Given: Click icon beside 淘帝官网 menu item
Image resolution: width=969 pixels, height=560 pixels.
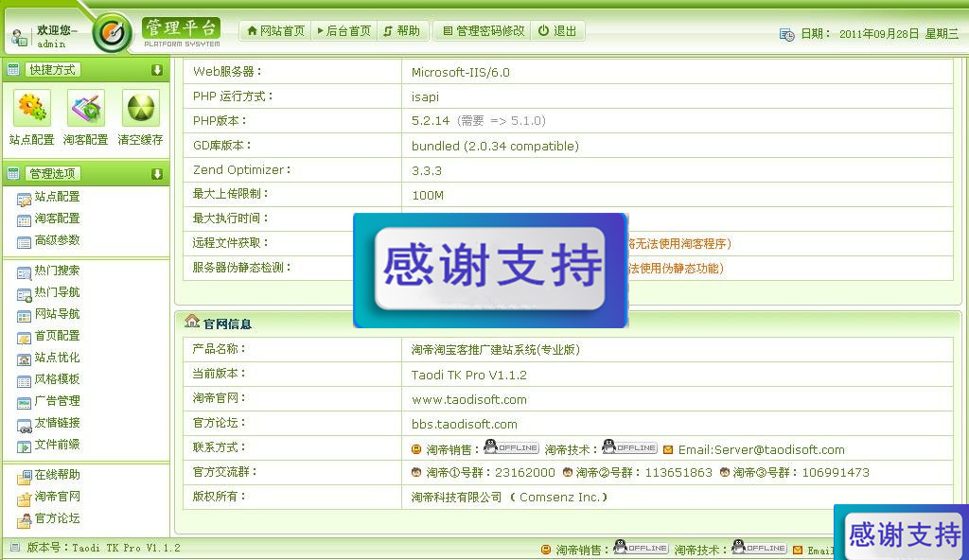Looking at the screenshot, I should (24, 499).
